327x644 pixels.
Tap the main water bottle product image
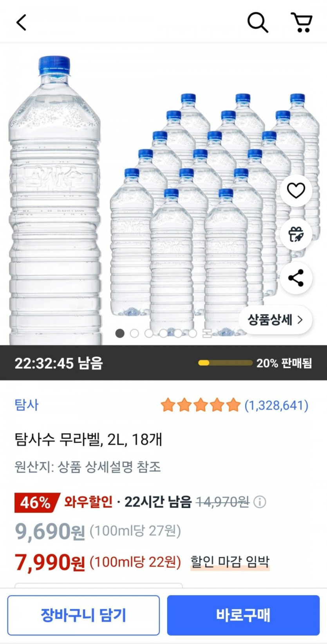(x=55, y=196)
